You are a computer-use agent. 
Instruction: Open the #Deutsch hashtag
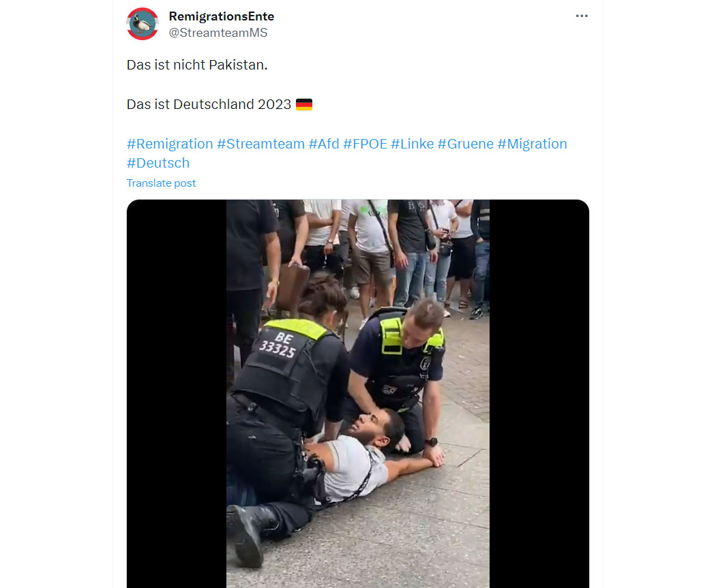coord(158,163)
